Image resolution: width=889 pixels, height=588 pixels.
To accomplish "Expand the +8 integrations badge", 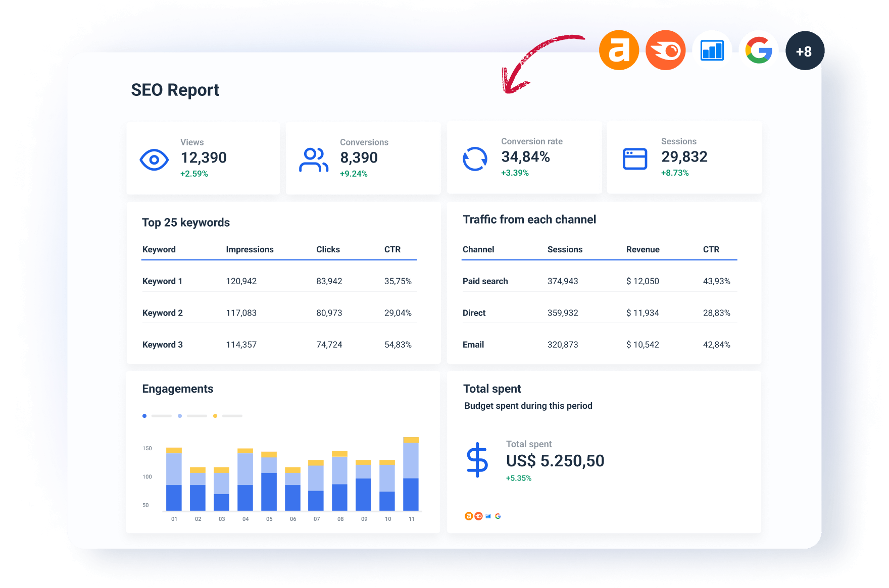I will coord(805,50).
